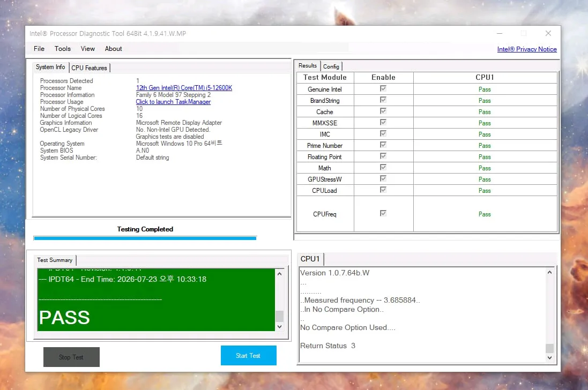This screenshot has height=390, width=588.
Task: Click the Pass result for CPUFreq
Action: coord(485,214)
